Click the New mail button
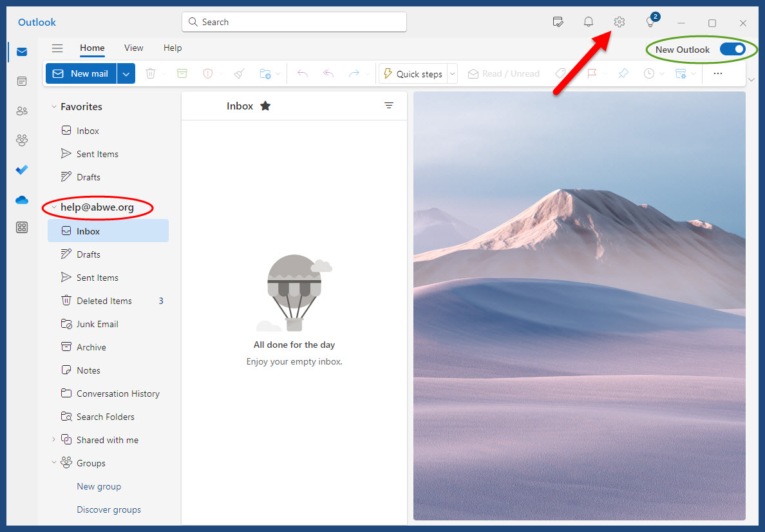This screenshot has height=532, width=765. click(x=81, y=73)
